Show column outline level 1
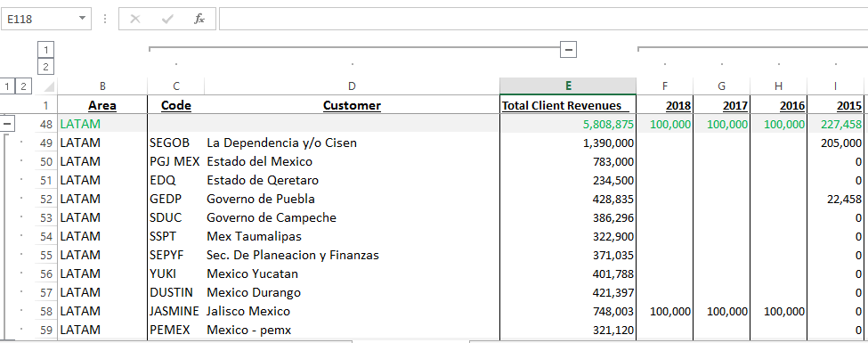This screenshot has height=343, width=868. click(x=46, y=50)
